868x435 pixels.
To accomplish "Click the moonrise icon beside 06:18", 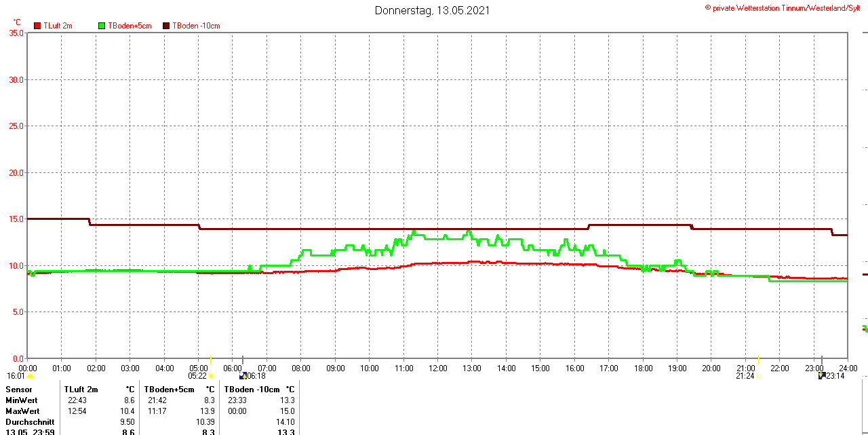I will (243, 376).
